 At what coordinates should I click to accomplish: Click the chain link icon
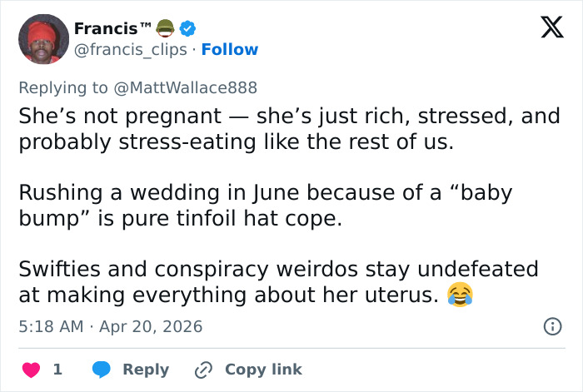pyautogui.click(x=203, y=369)
